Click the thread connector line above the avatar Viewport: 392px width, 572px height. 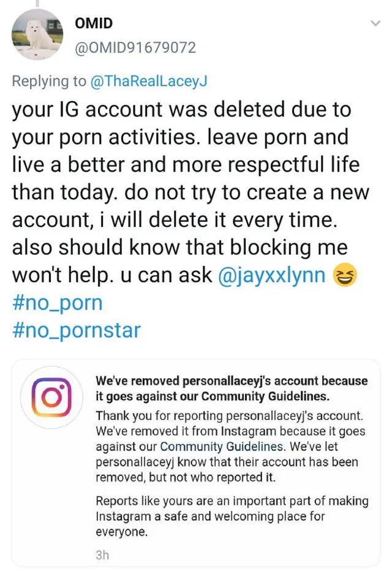coord(36,3)
